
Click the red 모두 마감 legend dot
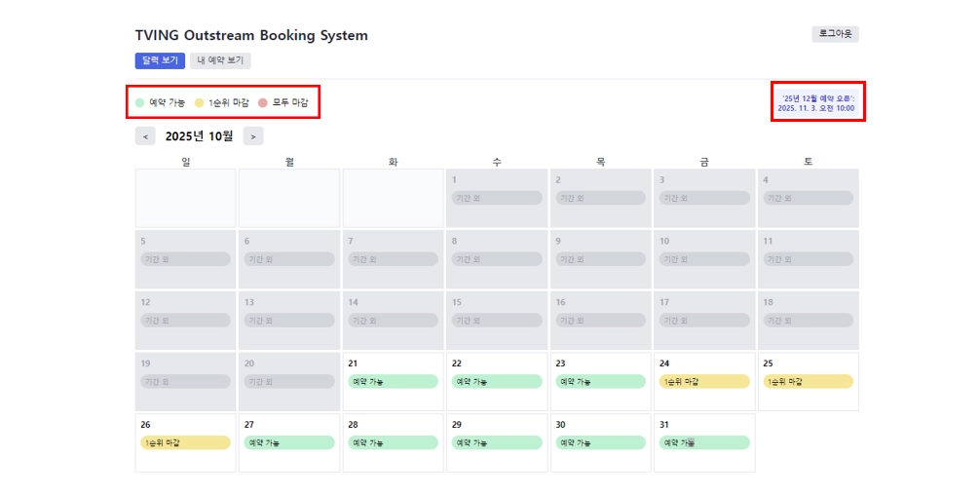(x=263, y=102)
